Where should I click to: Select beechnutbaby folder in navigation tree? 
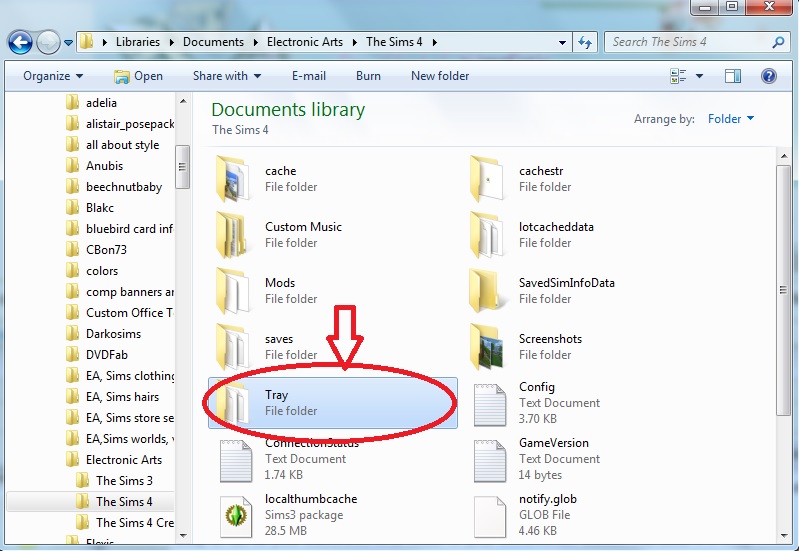click(x=124, y=187)
